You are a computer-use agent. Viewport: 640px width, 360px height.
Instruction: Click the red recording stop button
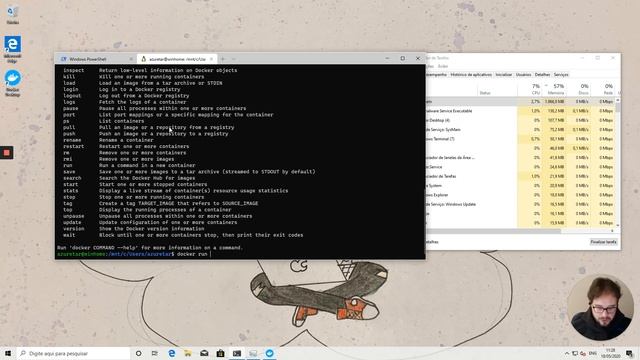point(7,153)
